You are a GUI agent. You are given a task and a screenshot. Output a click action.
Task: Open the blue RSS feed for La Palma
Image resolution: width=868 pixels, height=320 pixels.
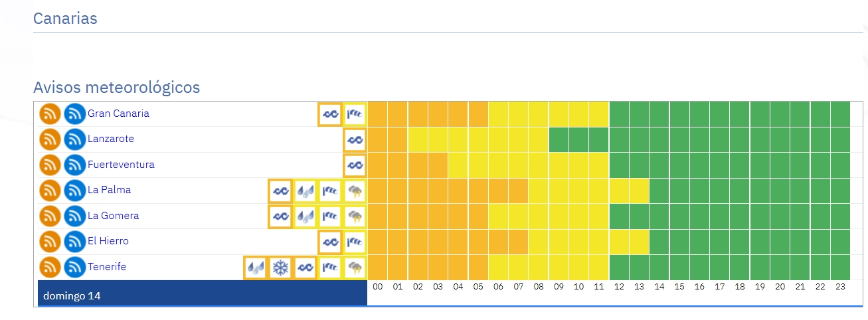75,191
